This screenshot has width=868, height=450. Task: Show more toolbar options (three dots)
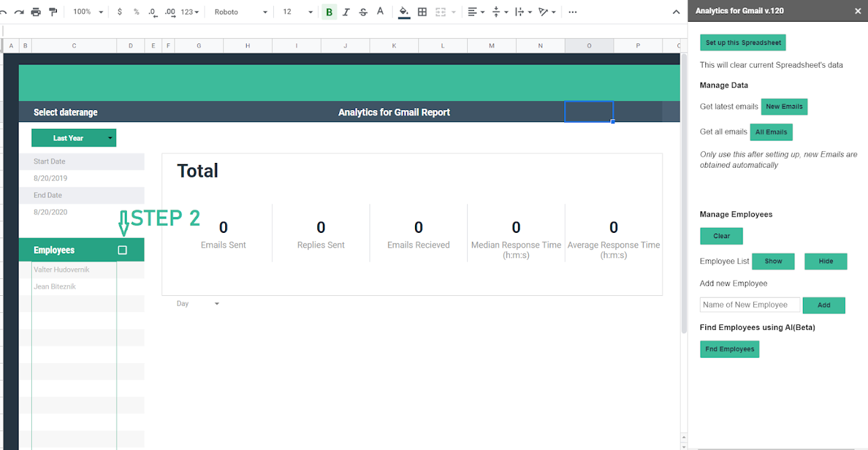[x=573, y=12]
